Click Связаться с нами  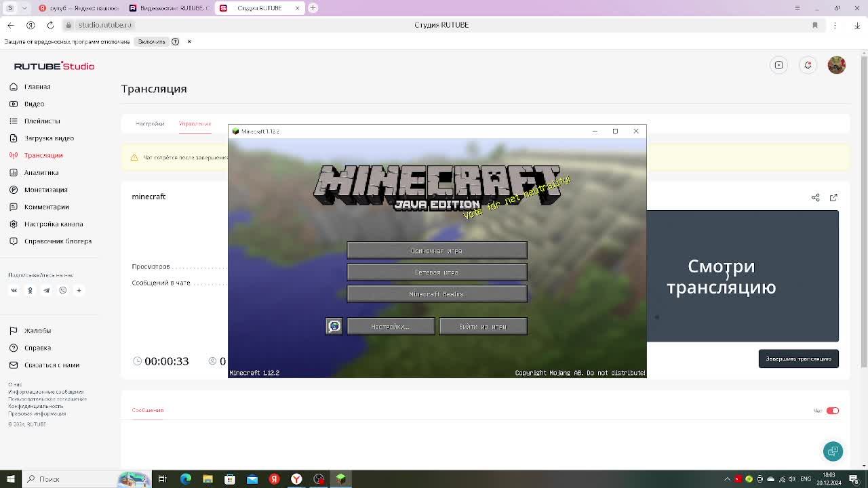point(44,365)
